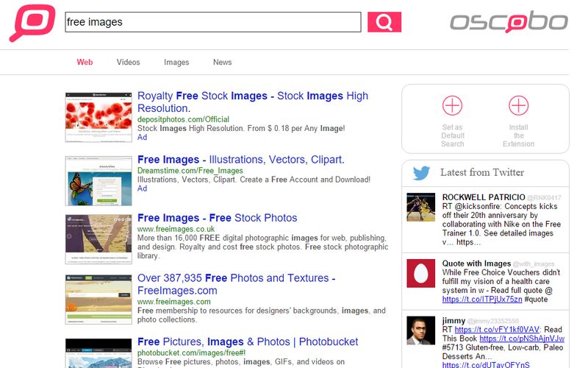Screen dimensions: 588x368
Task: Click the jimmy tweet author name
Action: click(453, 321)
